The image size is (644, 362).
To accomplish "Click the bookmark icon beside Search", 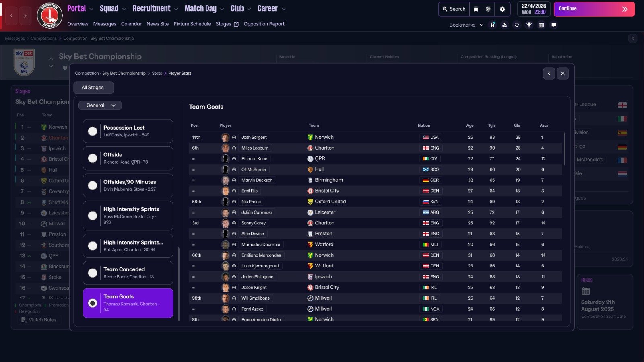I will coord(476,9).
